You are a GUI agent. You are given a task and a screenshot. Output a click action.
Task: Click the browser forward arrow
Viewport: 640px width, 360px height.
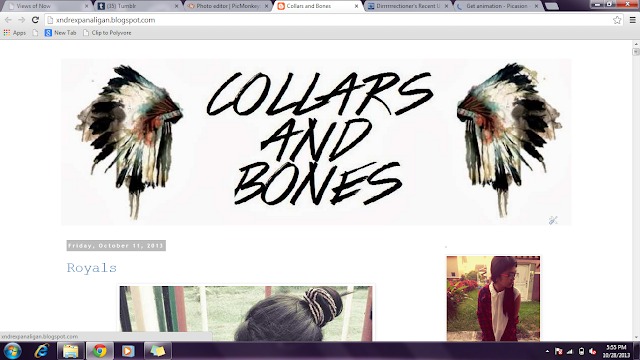22,20
